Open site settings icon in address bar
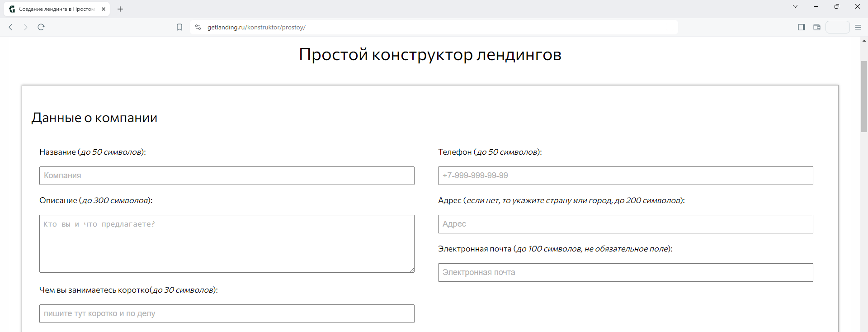Image resolution: width=868 pixels, height=332 pixels. tap(198, 27)
